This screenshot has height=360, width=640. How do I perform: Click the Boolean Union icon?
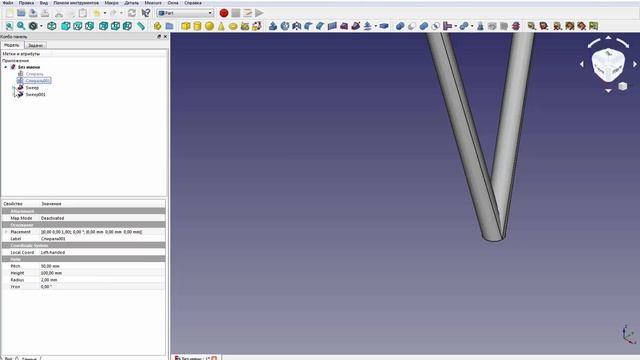[424, 26]
